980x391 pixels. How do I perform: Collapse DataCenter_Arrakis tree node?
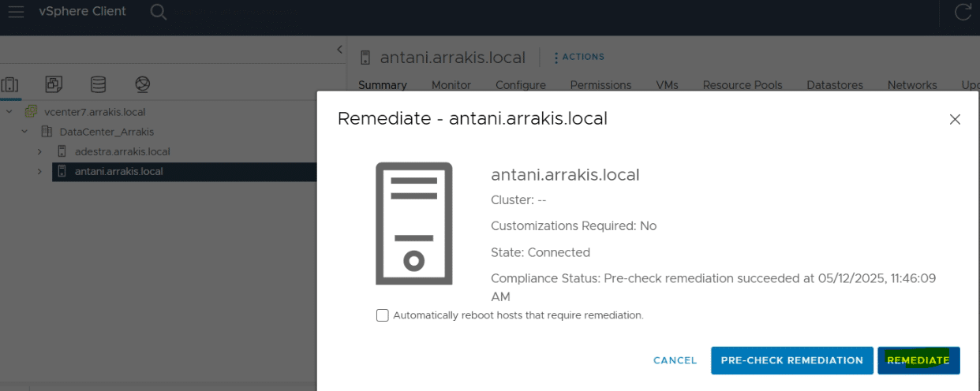pyautogui.click(x=24, y=132)
